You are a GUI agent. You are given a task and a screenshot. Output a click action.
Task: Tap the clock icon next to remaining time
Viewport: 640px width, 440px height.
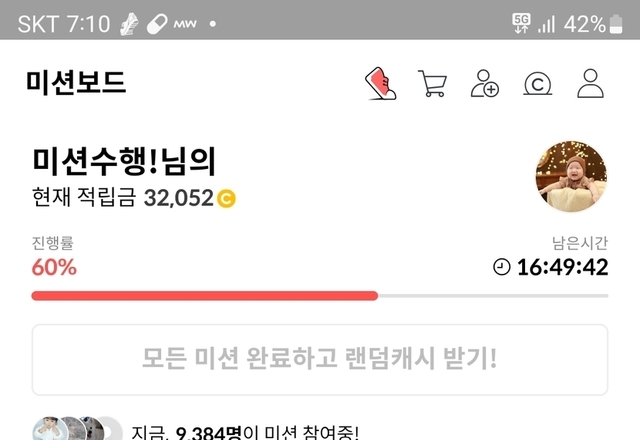(x=502, y=267)
